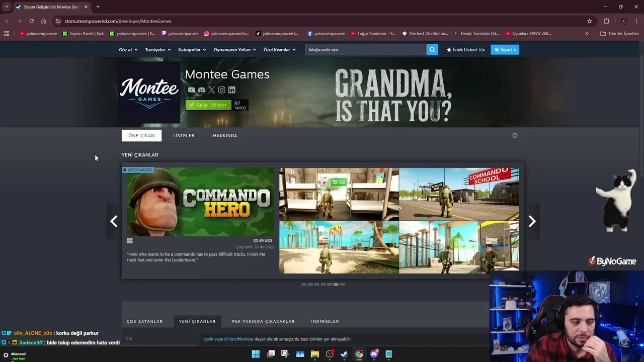The width and height of the screenshot is (644, 362).
Task: Reload the Steam store page
Action: coord(31,21)
